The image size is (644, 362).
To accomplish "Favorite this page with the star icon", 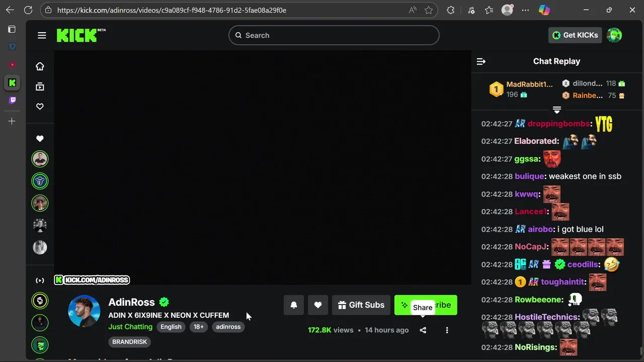I will point(429,10).
